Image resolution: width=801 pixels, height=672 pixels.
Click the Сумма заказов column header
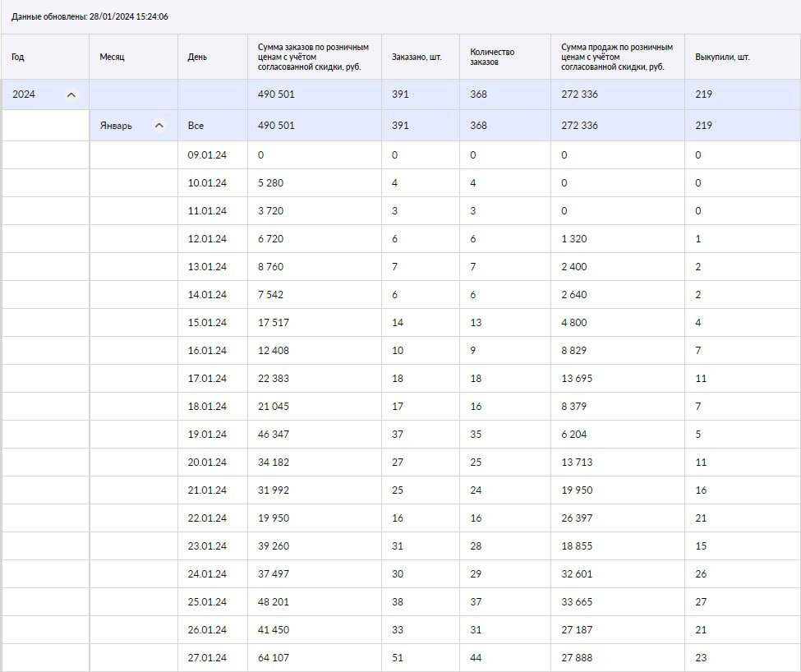coord(315,57)
